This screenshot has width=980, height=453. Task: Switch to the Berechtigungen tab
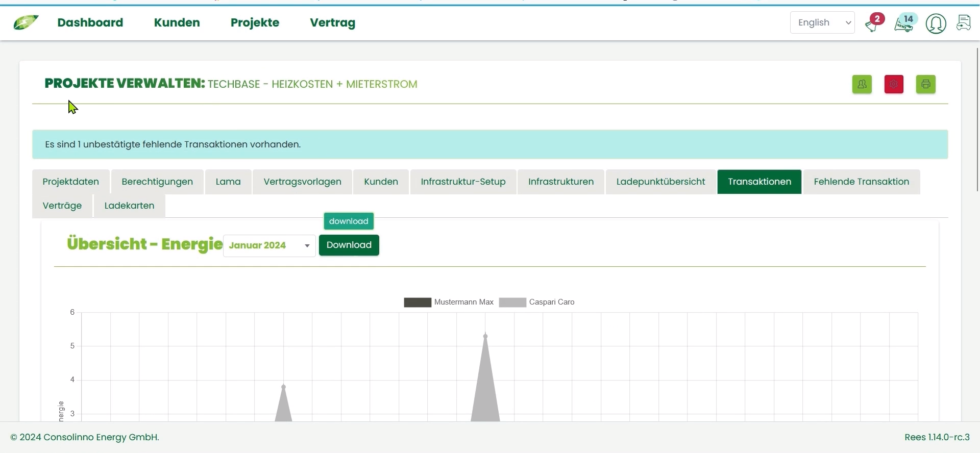pos(157,182)
